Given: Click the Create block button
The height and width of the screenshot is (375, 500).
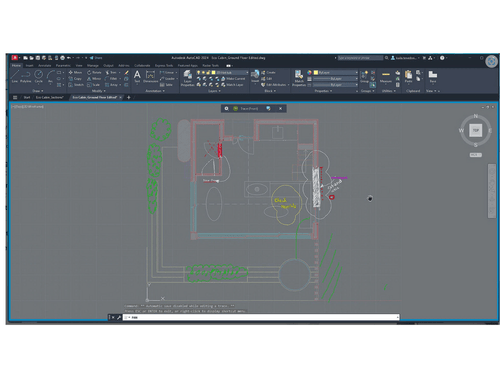Looking at the screenshot, I should (x=268, y=72).
